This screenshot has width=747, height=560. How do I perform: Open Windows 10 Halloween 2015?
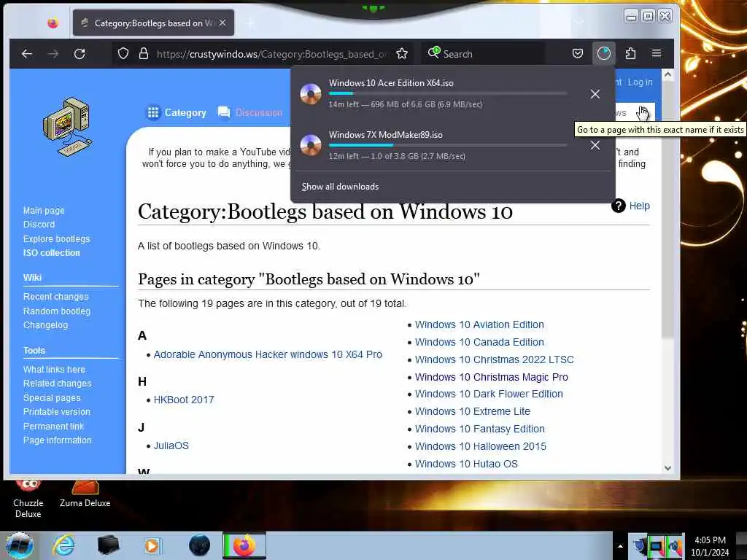coord(481,447)
